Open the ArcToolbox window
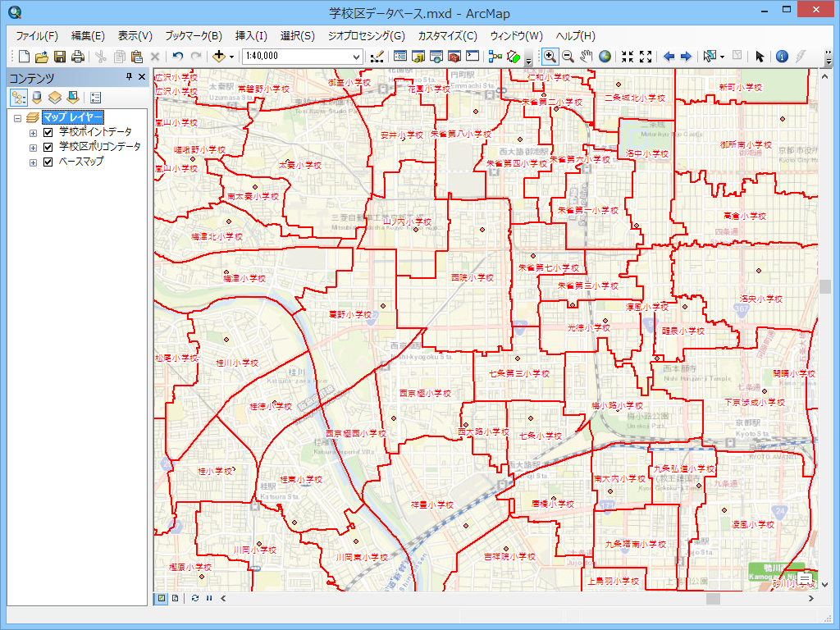 (454, 57)
